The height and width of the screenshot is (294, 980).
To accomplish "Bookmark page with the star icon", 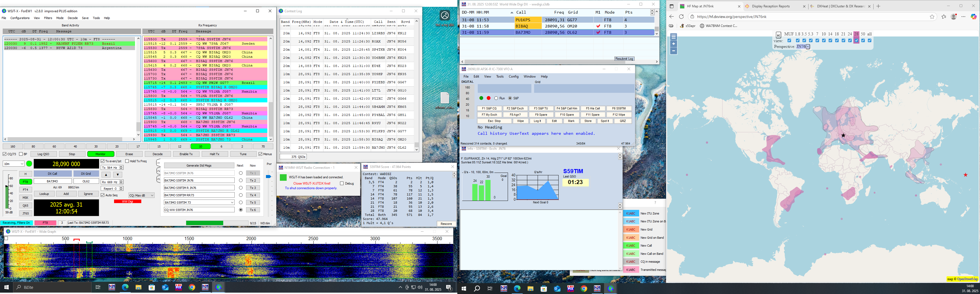I will point(932,17).
